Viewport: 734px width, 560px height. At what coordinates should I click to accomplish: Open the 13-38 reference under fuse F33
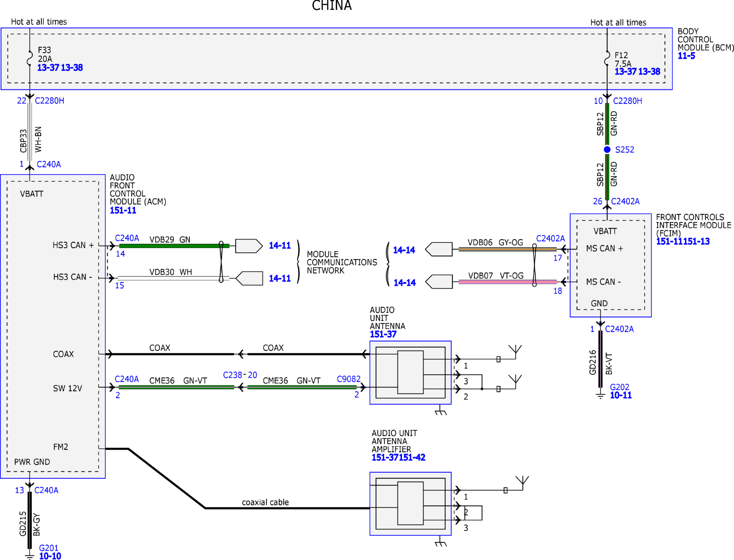(72, 68)
